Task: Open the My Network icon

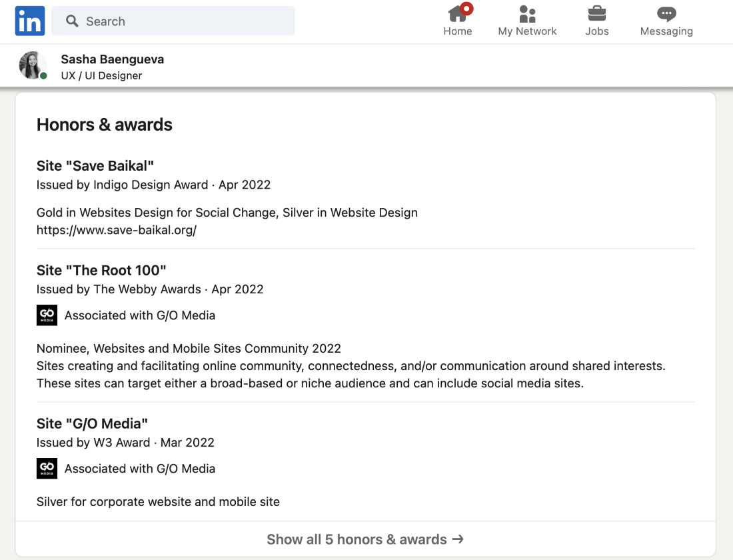Action: [x=527, y=13]
